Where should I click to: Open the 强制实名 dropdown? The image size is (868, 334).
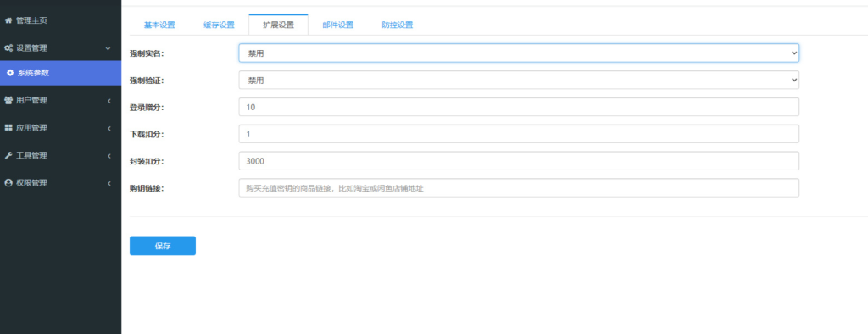click(519, 53)
